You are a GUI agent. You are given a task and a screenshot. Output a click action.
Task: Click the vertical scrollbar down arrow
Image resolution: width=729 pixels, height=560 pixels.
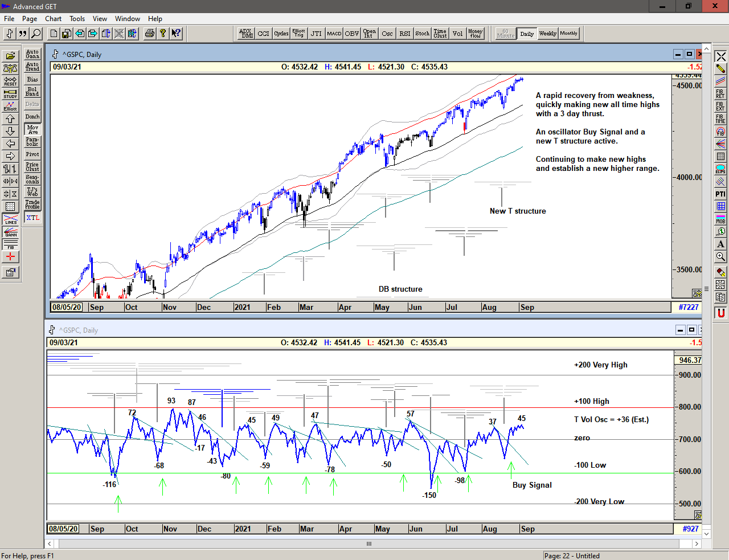click(x=706, y=534)
